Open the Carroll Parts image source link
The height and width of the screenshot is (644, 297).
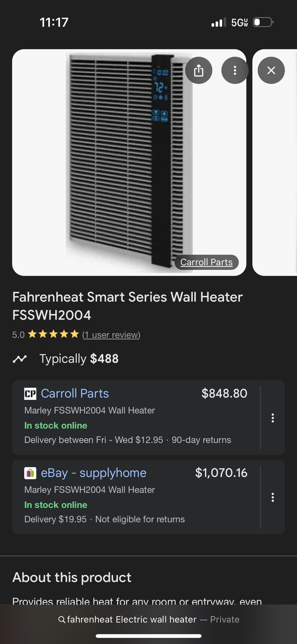pyautogui.click(x=206, y=262)
